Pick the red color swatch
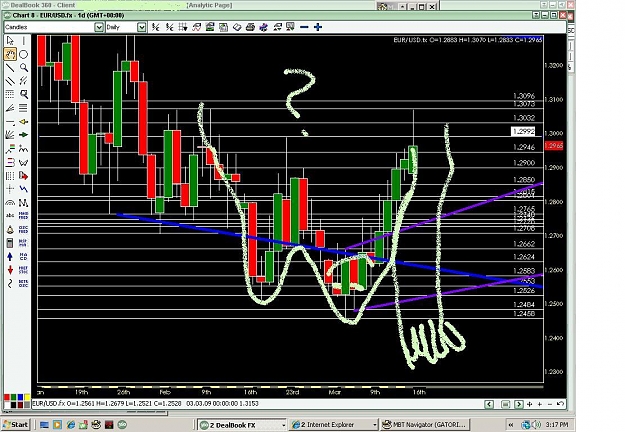Viewport: 625px width, 432px height. 7,397
